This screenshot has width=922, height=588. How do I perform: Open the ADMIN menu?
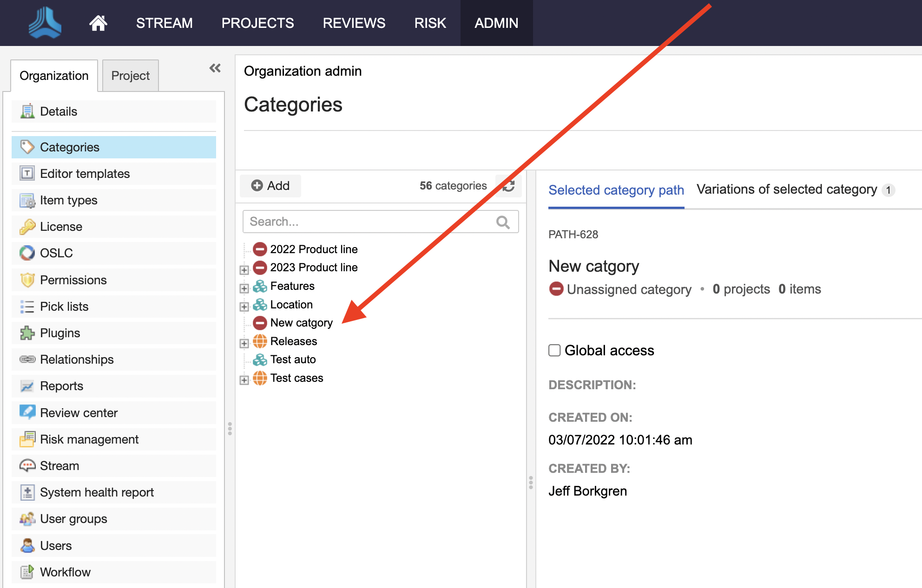click(x=496, y=23)
